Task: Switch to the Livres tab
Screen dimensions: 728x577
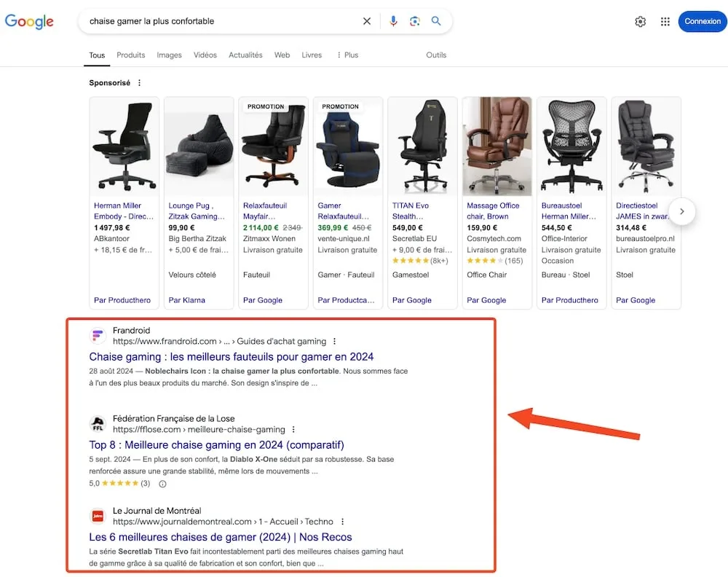Action: pyautogui.click(x=312, y=55)
